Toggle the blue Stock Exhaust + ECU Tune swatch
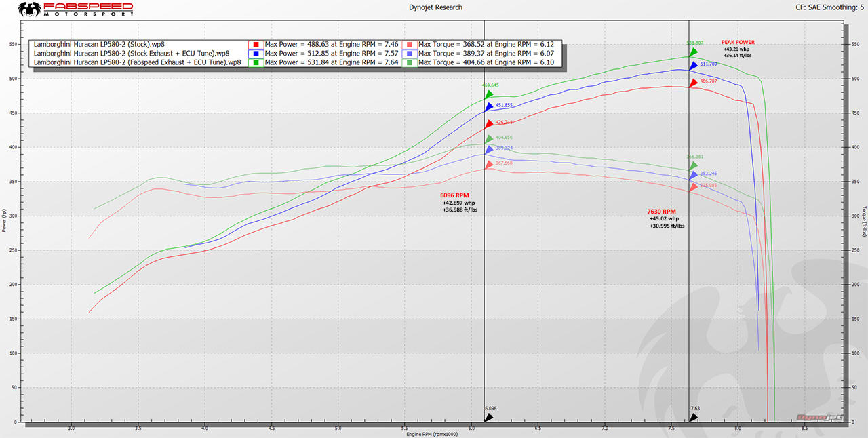 click(x=255, y=53)
